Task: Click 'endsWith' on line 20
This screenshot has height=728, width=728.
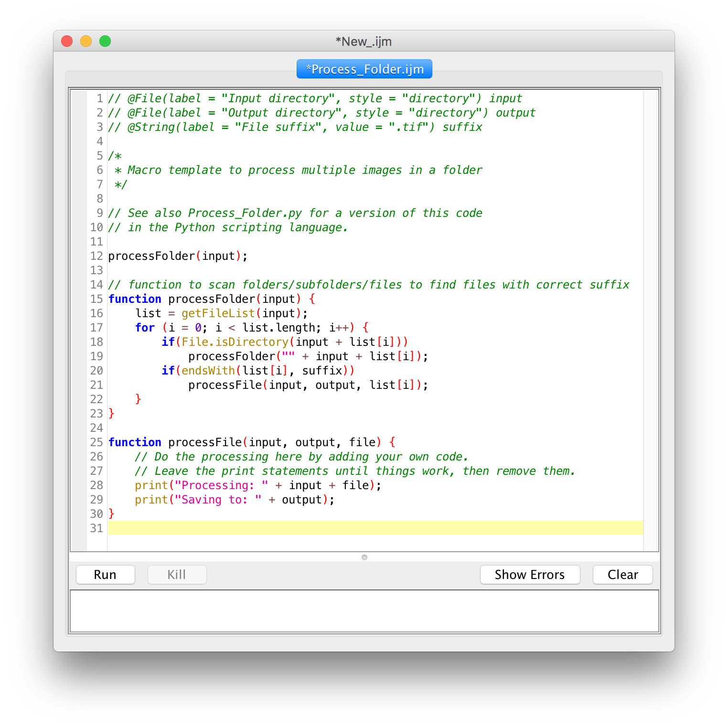Action: (208, 371)
